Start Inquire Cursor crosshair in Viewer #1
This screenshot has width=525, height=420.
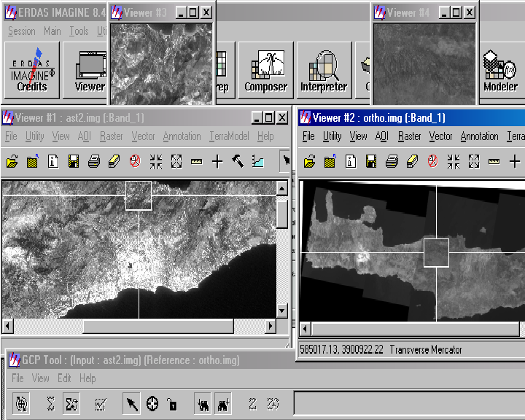pos(217,162)
